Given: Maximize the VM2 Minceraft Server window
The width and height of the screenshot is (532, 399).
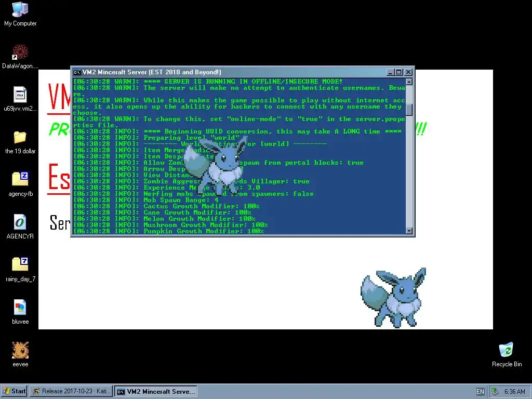Looking at the screenshot, I should click(x=399, y=72).
